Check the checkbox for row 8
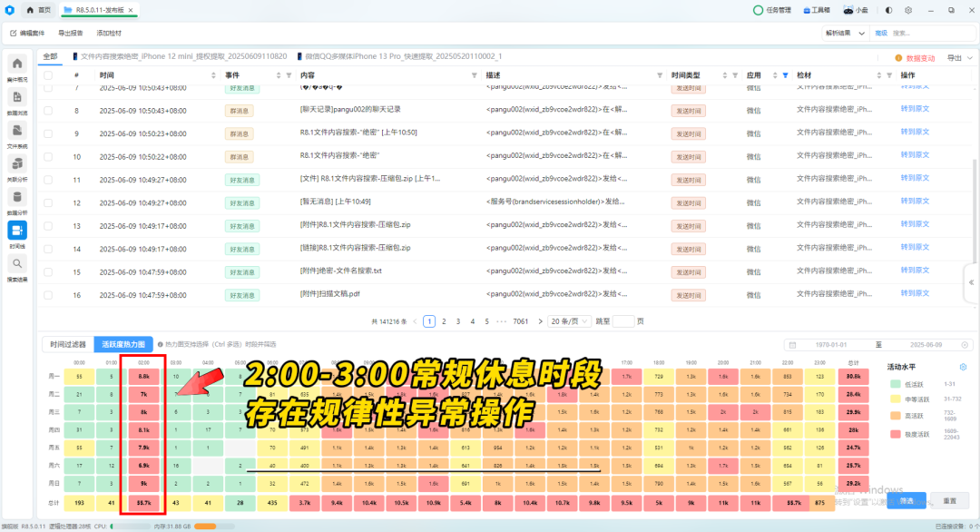This screenshot has width=980, height=532. pyautogui.click(x=48, y=111)
